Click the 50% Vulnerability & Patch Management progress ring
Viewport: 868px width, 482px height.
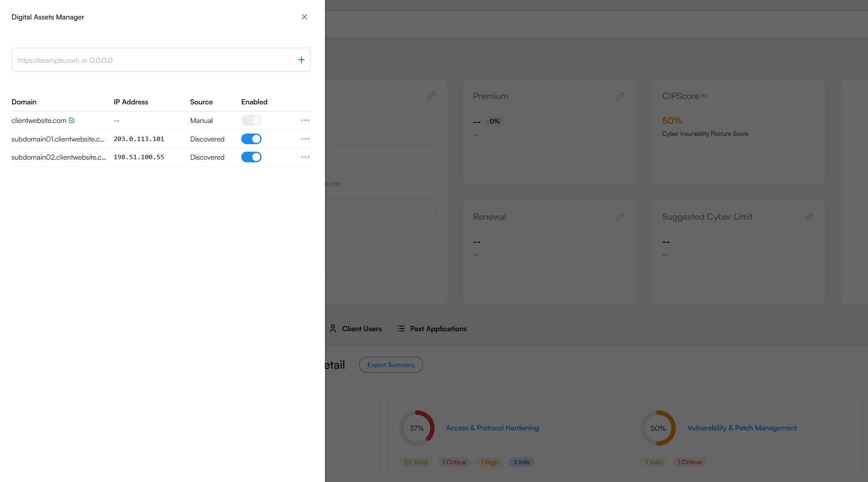tap(658, 428)
